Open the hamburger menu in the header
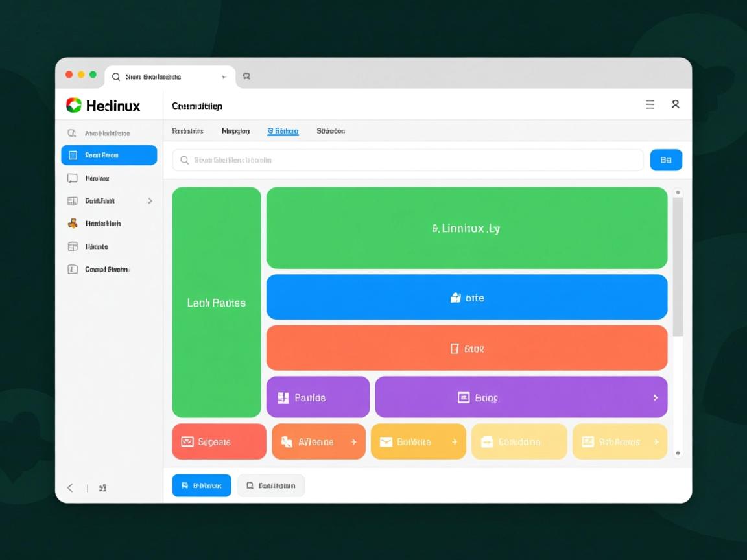The width and height of the screenshot is (747, 560). click(650, 104)
